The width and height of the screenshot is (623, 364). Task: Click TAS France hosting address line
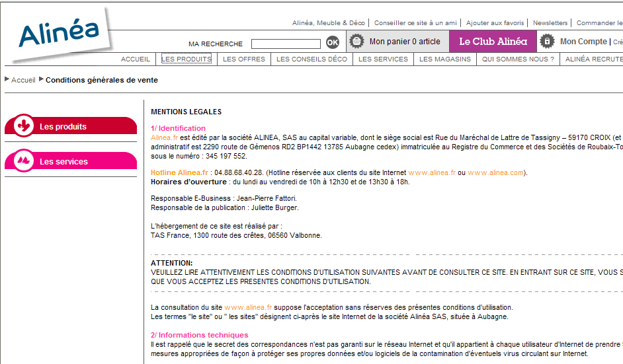click(x=236, y=235)
